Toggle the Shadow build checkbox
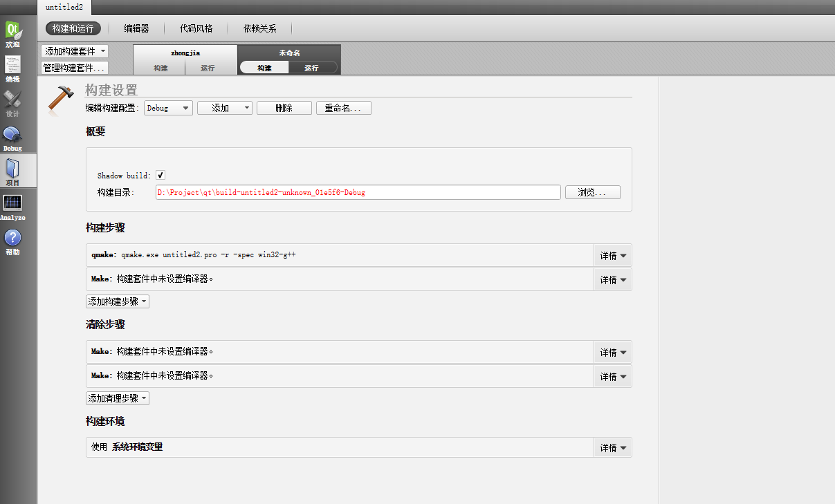Viewport: 835px width, 504px height. pyautogui.click(x=160, y=175)
